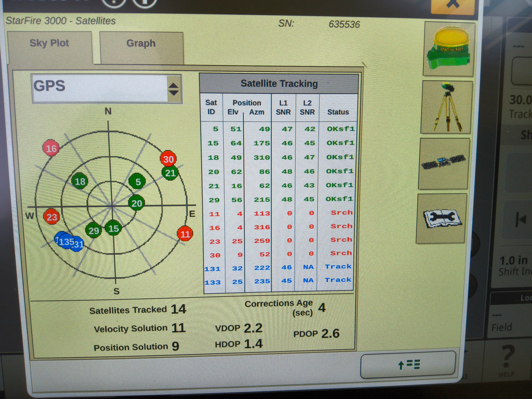This screenshot has height=399, width=532.
Task: Select Sat ID 21 in the tracking table
Action: 214,186
